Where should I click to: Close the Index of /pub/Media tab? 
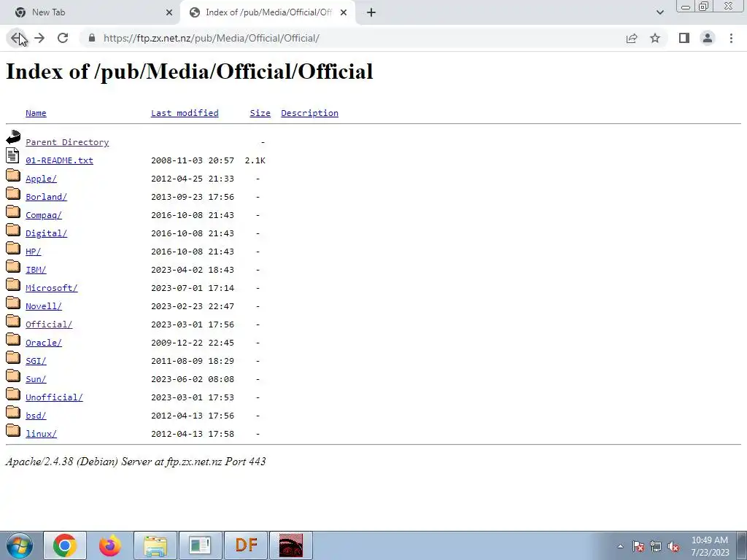[344, 12]
